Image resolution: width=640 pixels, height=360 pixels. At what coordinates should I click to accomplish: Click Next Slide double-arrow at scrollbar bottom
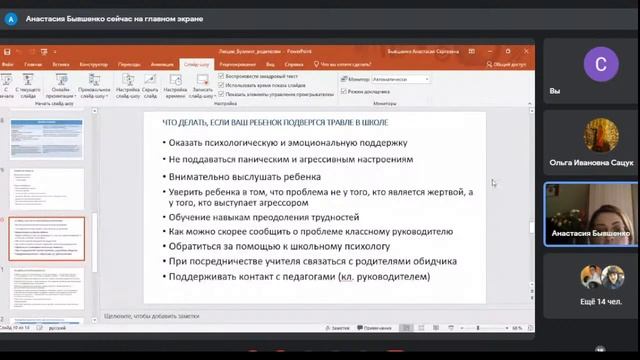[531, 298]
